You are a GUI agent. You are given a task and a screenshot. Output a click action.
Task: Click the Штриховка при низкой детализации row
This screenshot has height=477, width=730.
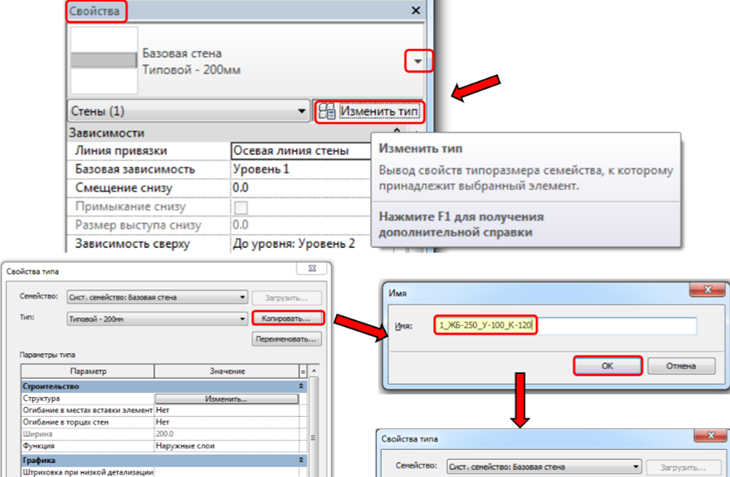(x=161, y=472)
